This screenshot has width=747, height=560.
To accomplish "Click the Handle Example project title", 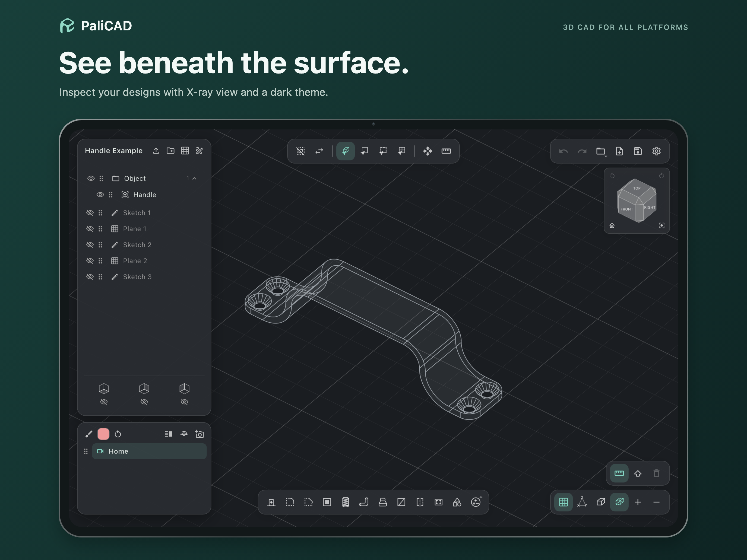I will [113, 151].
